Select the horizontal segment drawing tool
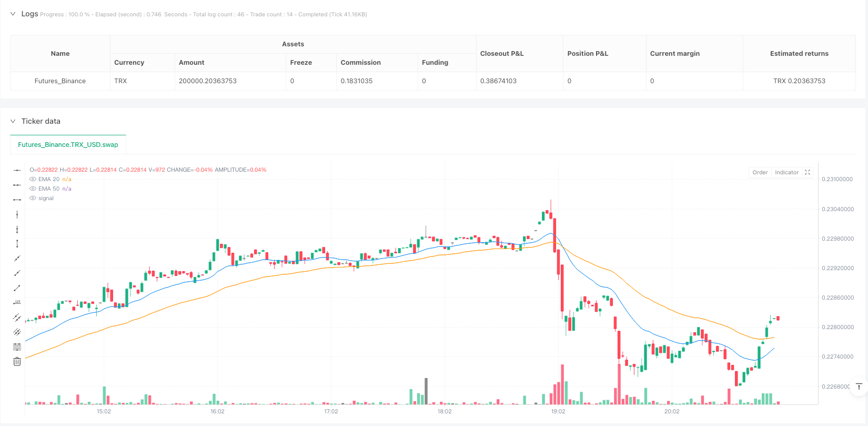 tap(17, 200)
